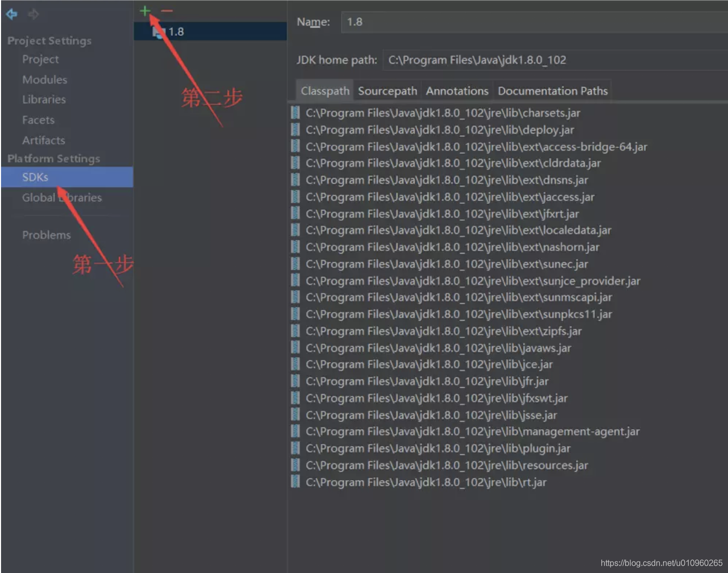Click the forward navigation arrow
This screenshot has width=728, height=573.
(33, 15)
